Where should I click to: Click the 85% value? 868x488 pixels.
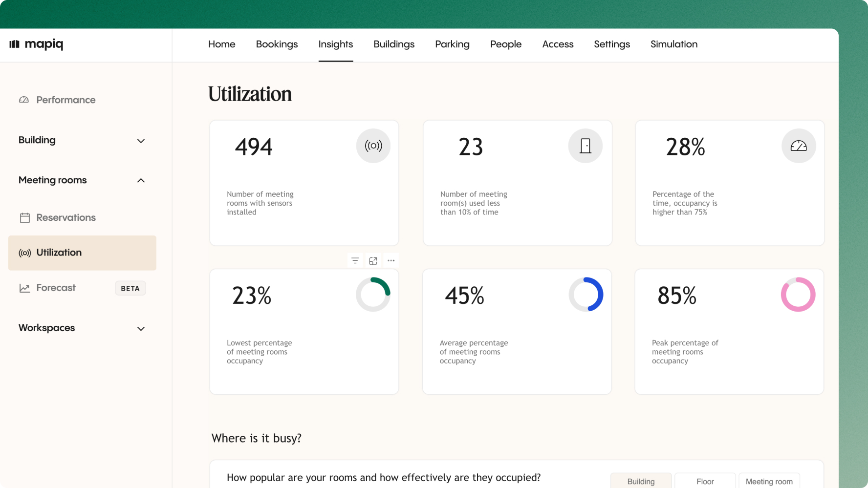(677, 296)
